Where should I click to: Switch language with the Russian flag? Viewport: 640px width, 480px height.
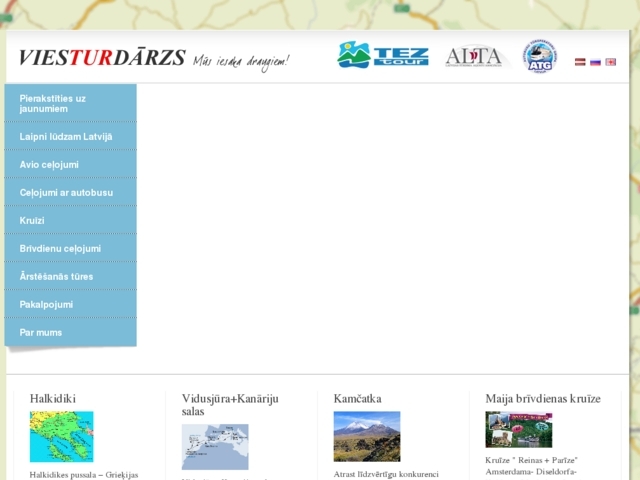pyautogui.click(x=595, y=62)
